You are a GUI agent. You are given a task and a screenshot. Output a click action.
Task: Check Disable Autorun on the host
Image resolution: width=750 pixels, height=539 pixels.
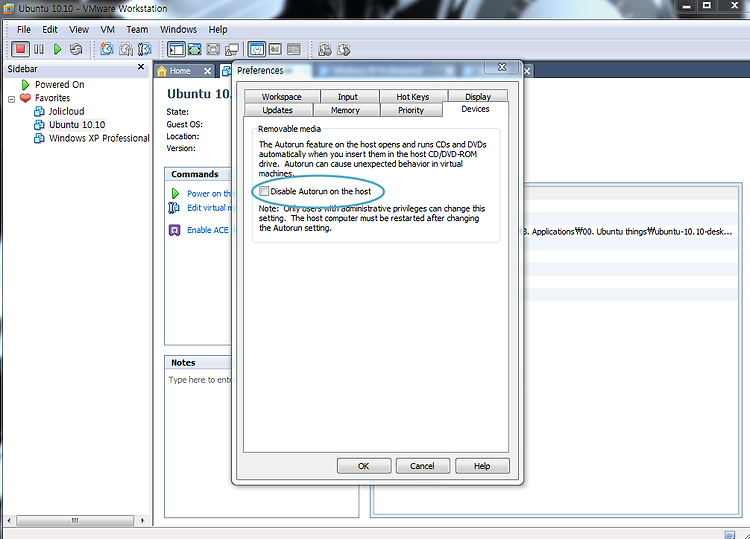tap(264, 191)
